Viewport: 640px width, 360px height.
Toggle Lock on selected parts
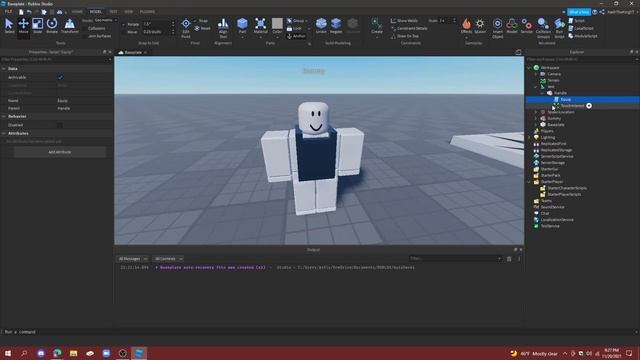pos(294,28)
